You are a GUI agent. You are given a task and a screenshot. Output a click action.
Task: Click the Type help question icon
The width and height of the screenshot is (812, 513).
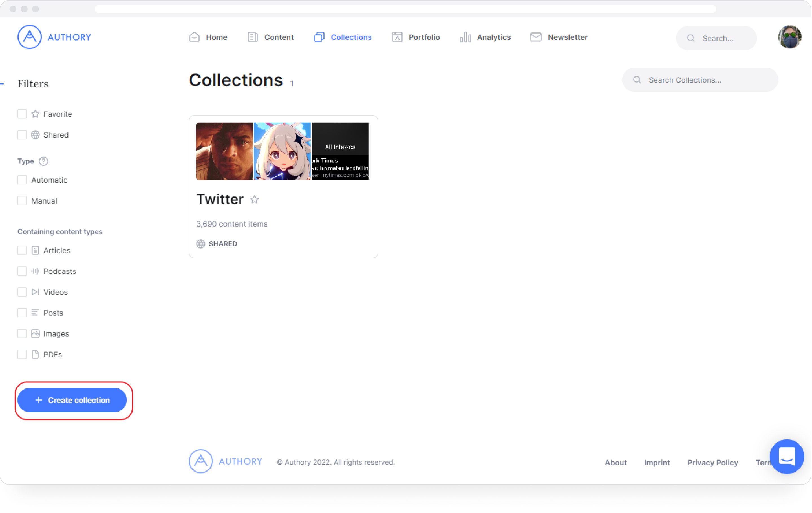43,161
